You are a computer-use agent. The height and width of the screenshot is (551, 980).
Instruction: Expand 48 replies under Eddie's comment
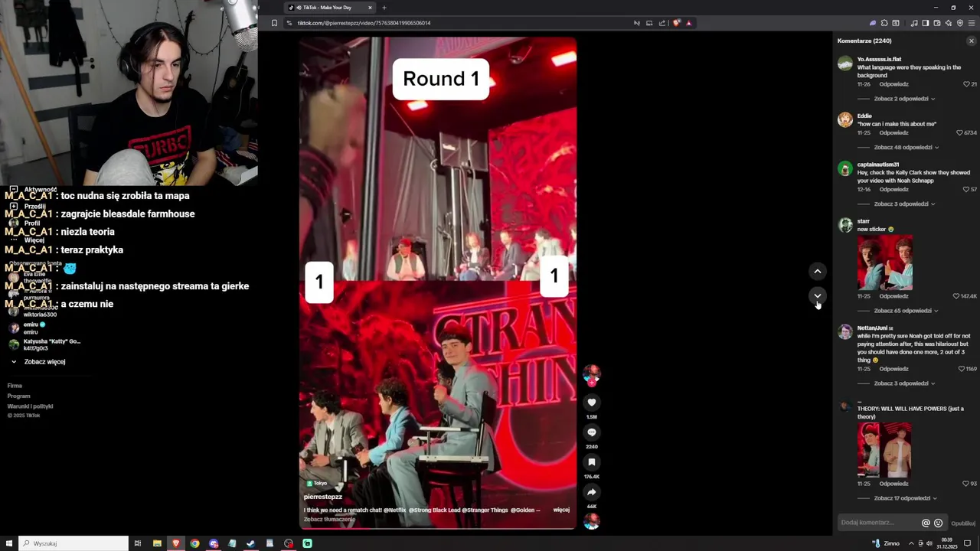pos(906,147)
